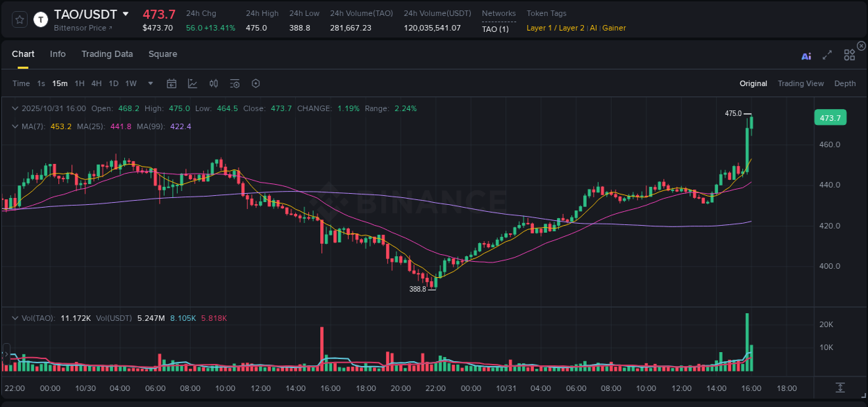Screen dimensions: 868x407
Task: Collapse the moving averages row chevron
Action: (15, 126)
